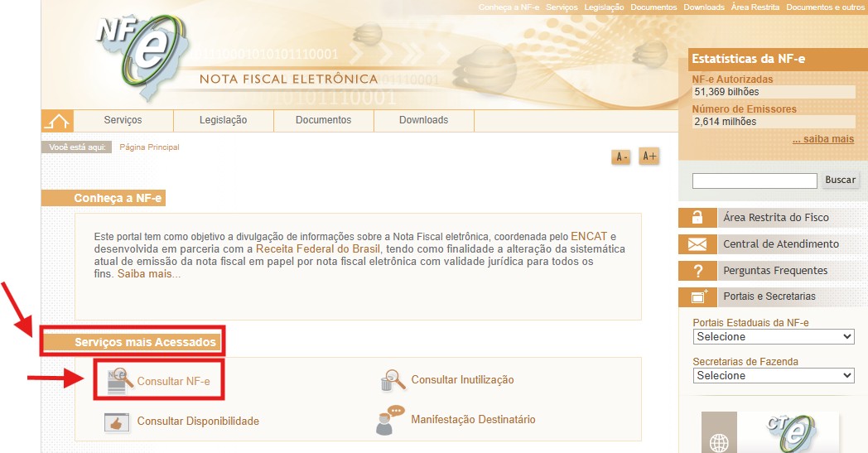The image size is (868, 453).
Task: Click the NF-e Autorizadas label
Action: [732, 80]
